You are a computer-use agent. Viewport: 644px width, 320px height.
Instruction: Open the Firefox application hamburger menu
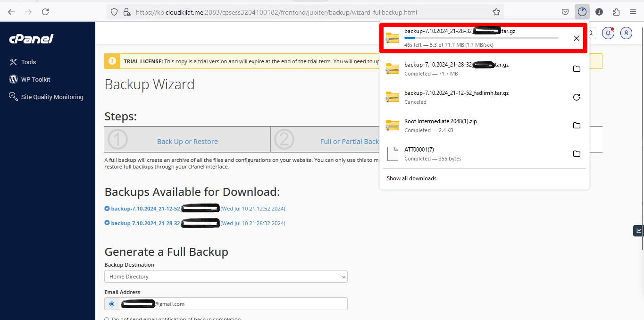[633, 12]
